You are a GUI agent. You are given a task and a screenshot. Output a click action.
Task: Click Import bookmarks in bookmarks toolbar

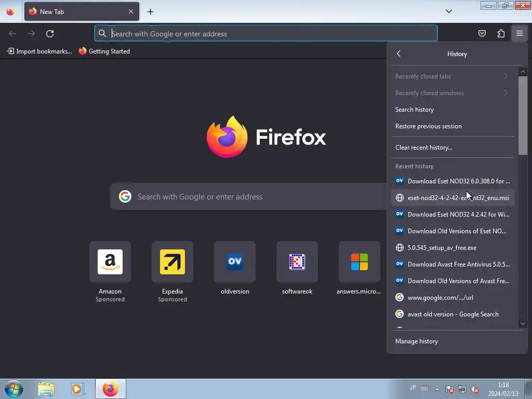click(39, 51)
